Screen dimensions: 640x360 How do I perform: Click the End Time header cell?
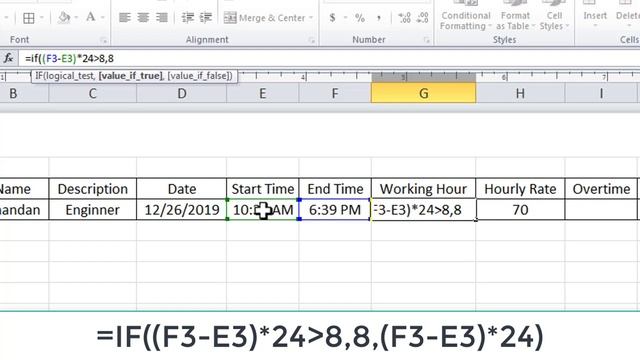335,189
